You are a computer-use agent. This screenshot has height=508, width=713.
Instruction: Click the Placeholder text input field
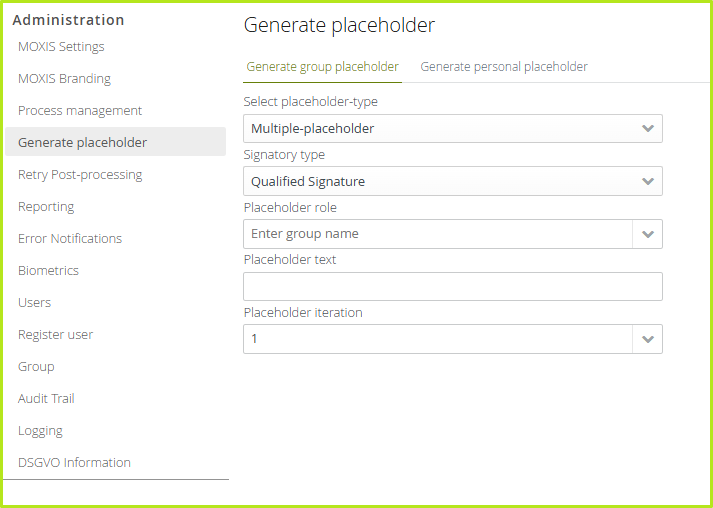point(452,287)
